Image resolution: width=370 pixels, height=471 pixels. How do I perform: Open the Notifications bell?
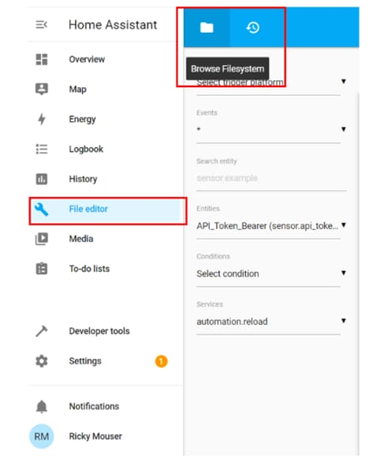pos(42,406)
